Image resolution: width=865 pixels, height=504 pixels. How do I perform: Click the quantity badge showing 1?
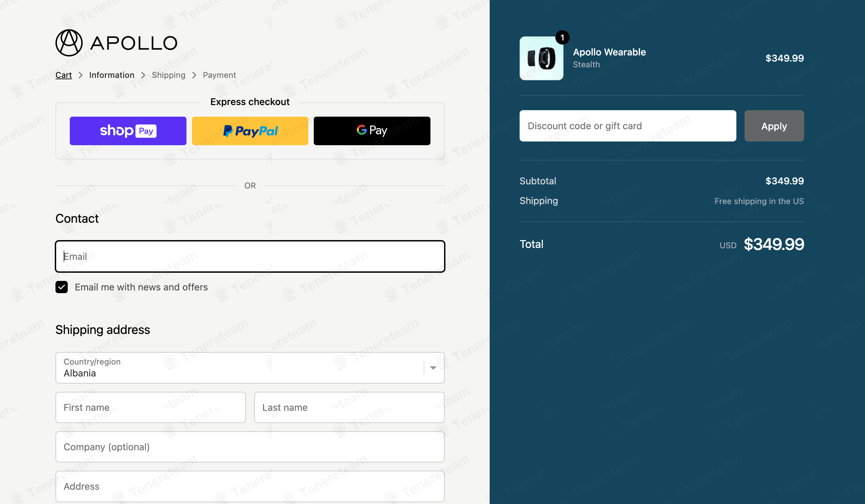[x=562, y=37]
